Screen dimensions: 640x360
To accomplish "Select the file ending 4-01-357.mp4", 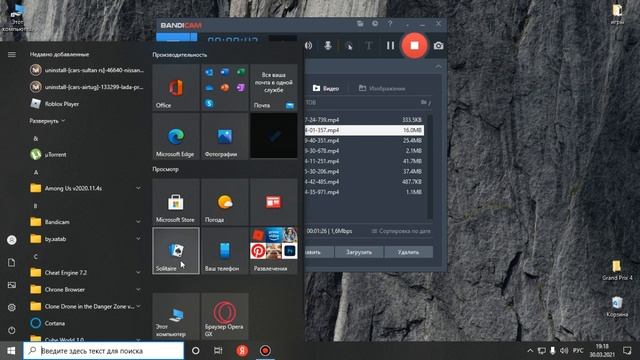I will (364, 130).
